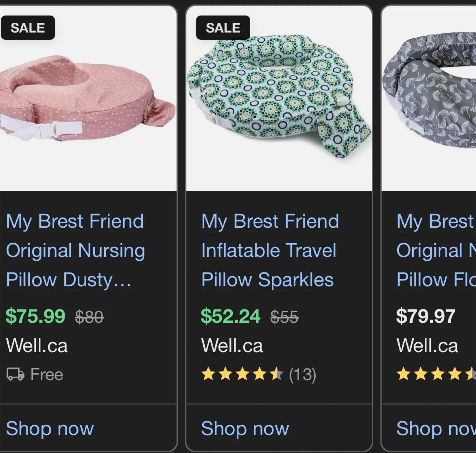The height and width of the screenshot is (453, 476).
Task: Open the Inflatable Travel Pillow Sparkles listing
Action: 269,250
